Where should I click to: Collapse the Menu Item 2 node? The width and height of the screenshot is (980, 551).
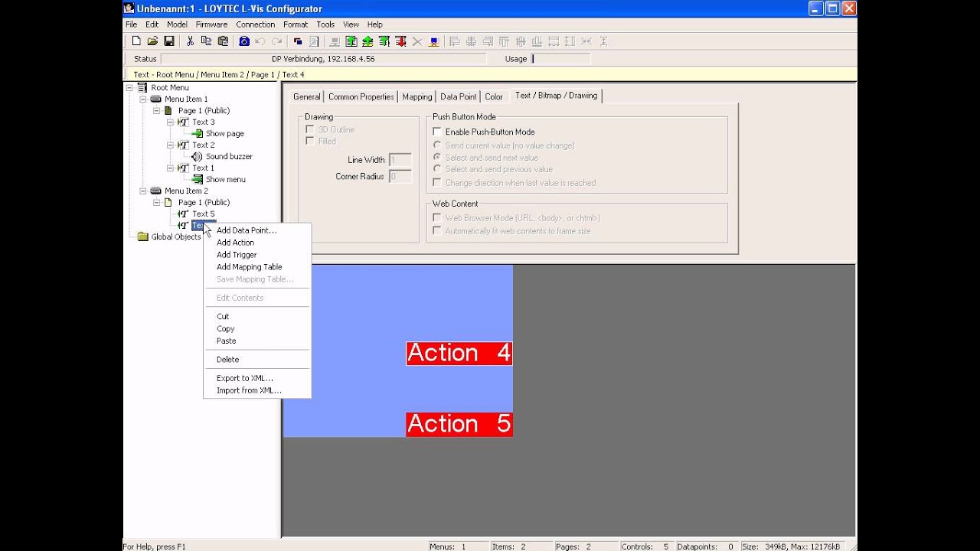coord(143,191)
